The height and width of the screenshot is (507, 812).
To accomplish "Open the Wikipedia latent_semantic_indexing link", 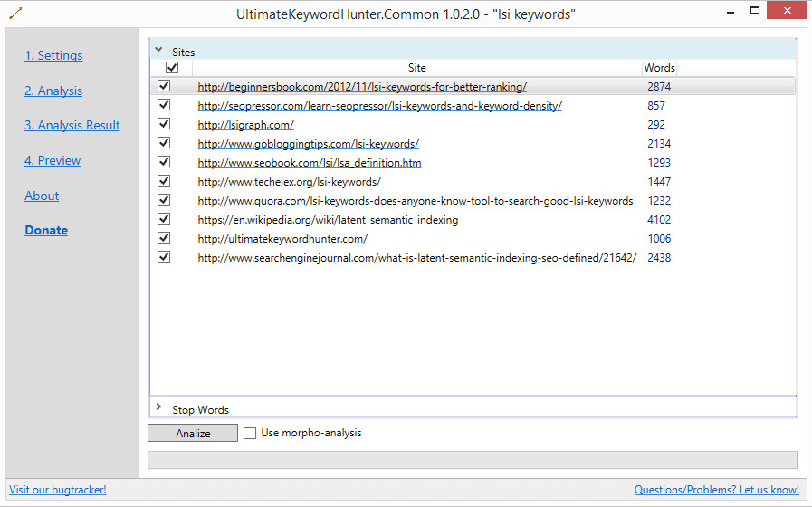I will (x=328, y=220).
